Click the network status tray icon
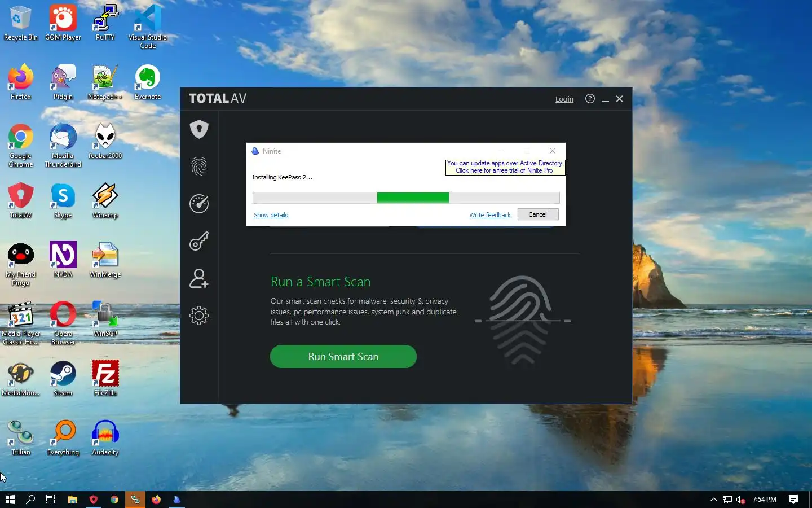812x508 pixels. point(727,500)
